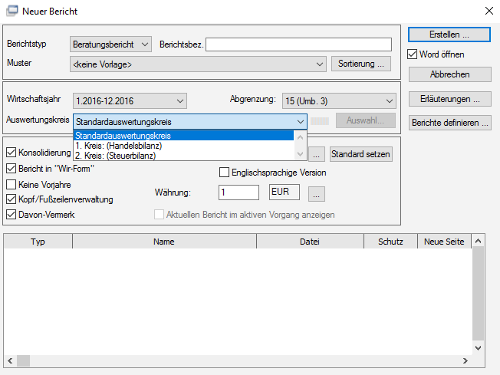Image resolution: width=500 pixels, height=375 pixels.
Task: Click the Abbrechen button
Action: click(450, 74)
